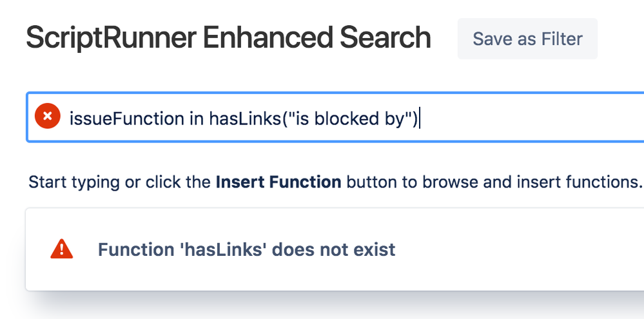
Task: Click the word "Search" in the page title
Action: pos(385,38)
